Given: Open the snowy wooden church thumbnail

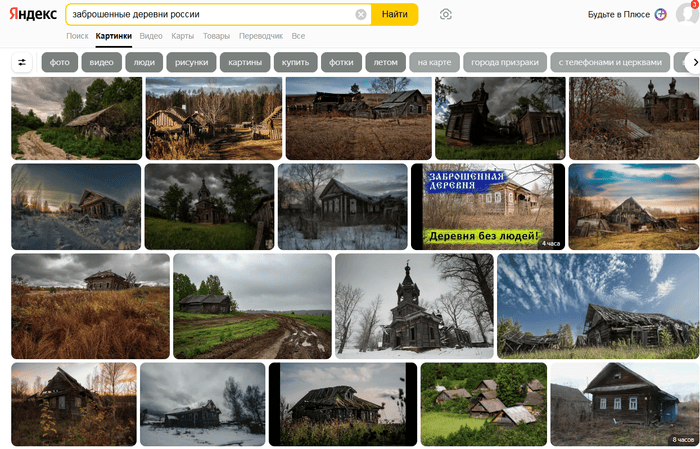Looking at the screenshot, I should (414, 306).
